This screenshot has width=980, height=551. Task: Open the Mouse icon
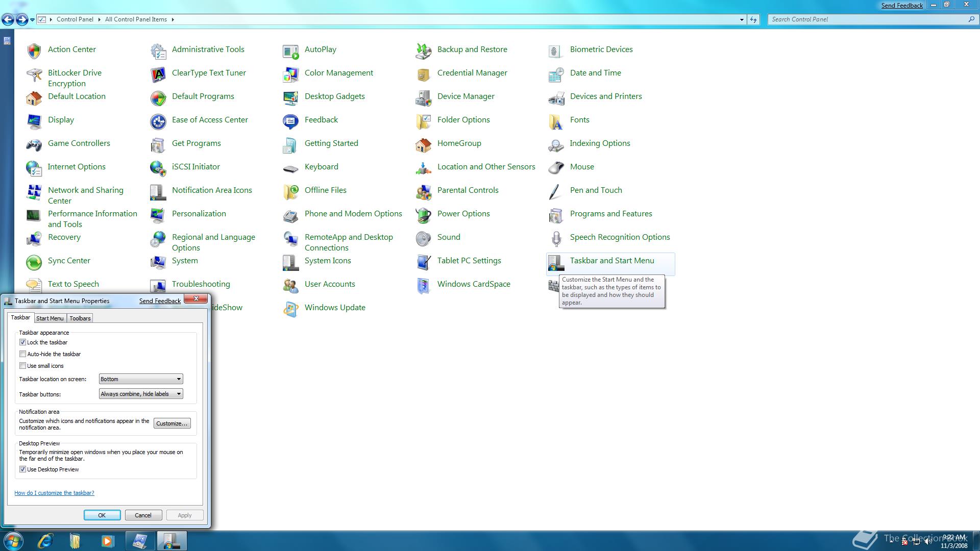click(556, 168)
